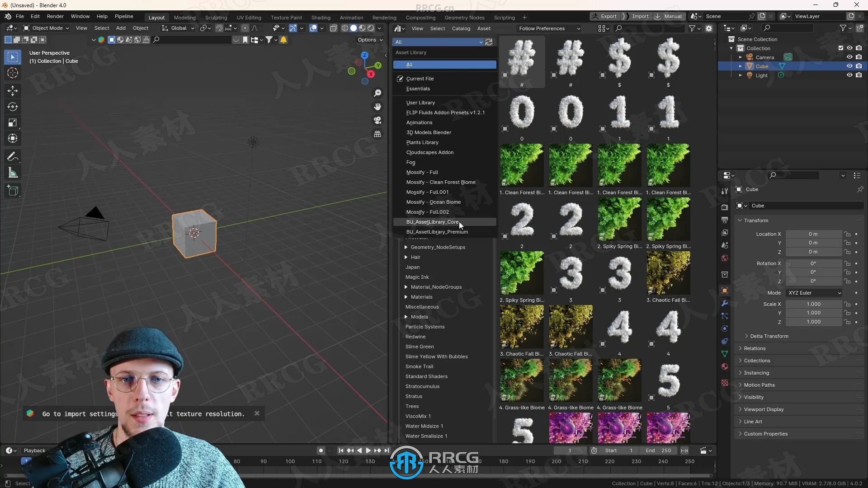Screen dimensions: 868x488
Task: Click the Export button in top bar
Action: click(605, 16)
